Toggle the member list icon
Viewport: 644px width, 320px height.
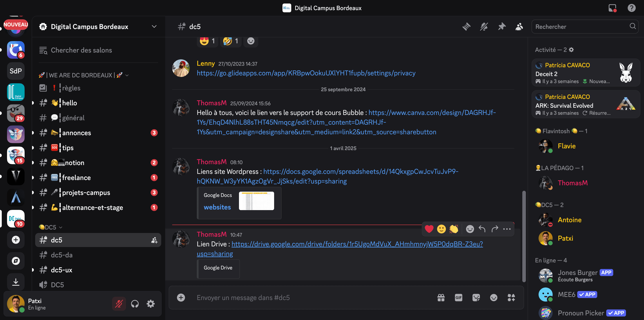(519, 27)
